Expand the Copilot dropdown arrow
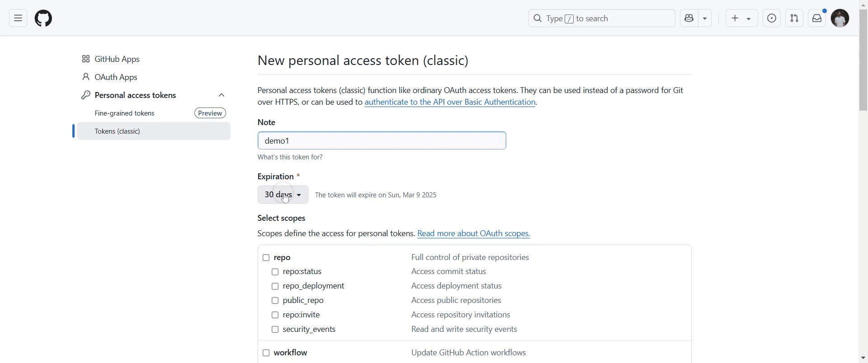This screenshot has width=868, height=363. point(705,19)
